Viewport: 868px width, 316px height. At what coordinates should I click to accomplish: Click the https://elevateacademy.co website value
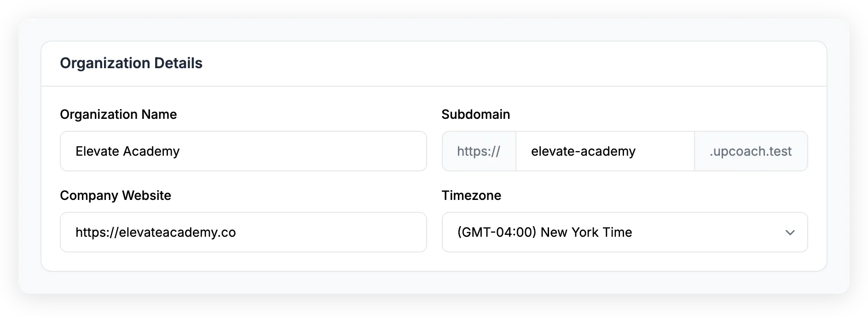click(x=156, y=232)
